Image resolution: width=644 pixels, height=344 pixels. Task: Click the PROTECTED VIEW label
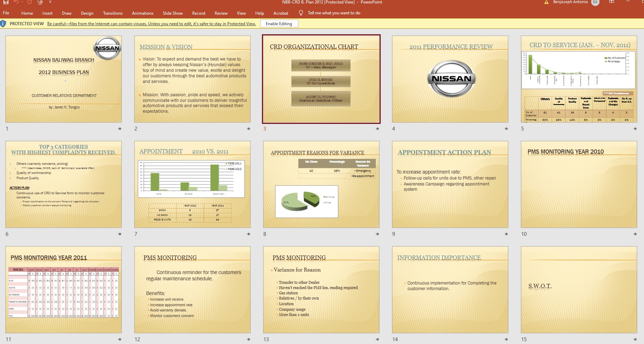[x=27, y=24]
